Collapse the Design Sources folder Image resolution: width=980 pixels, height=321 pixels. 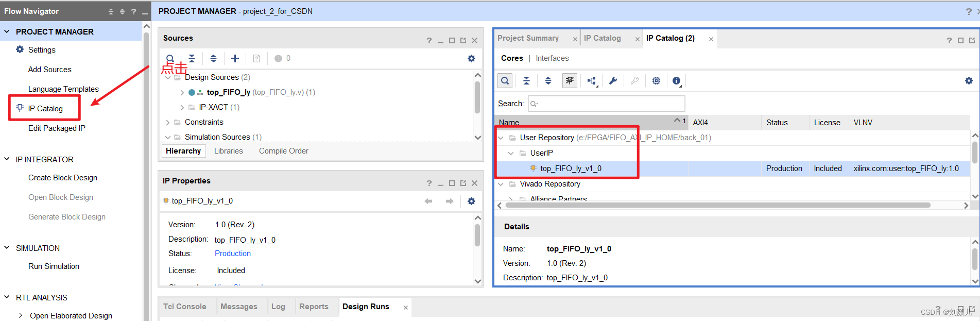pos(168,77)
